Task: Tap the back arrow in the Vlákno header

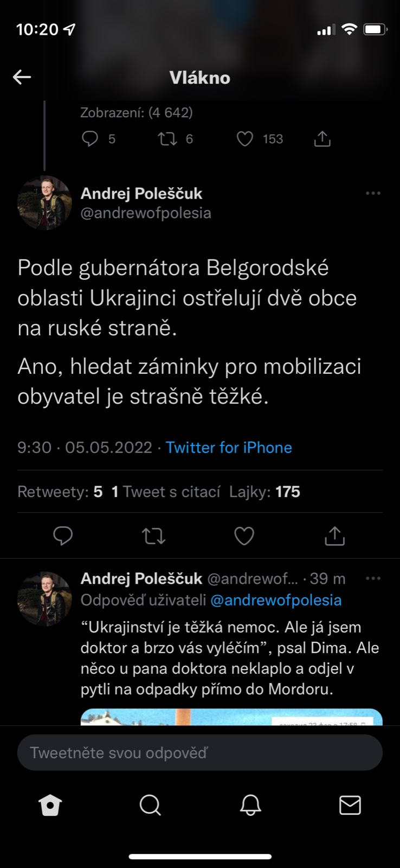Action: coord(22,77)
